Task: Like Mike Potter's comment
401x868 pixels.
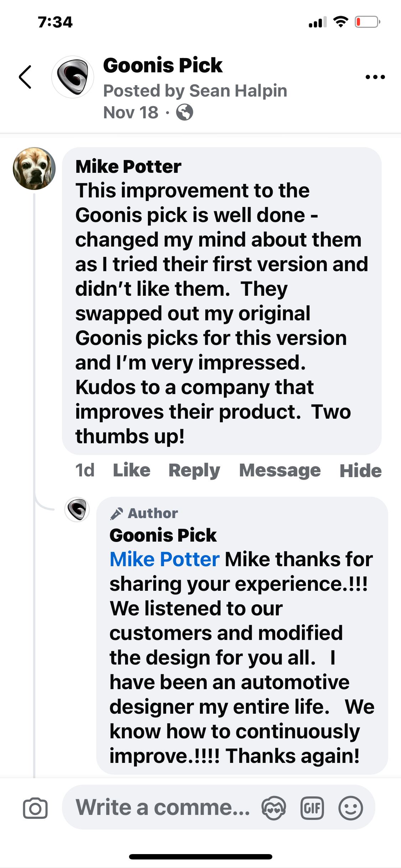Action: click(132, 470)
